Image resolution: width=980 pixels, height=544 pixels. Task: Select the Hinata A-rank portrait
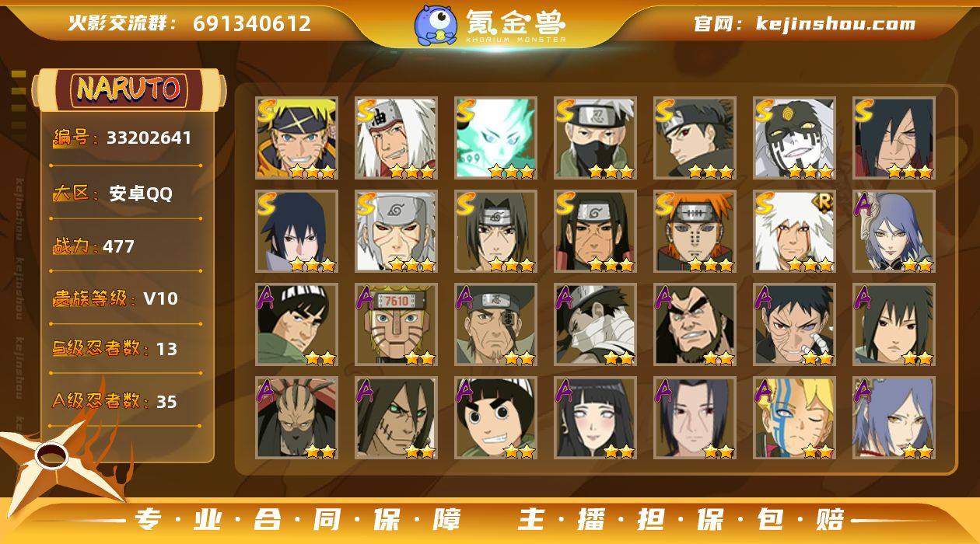(x=595, y=418)
